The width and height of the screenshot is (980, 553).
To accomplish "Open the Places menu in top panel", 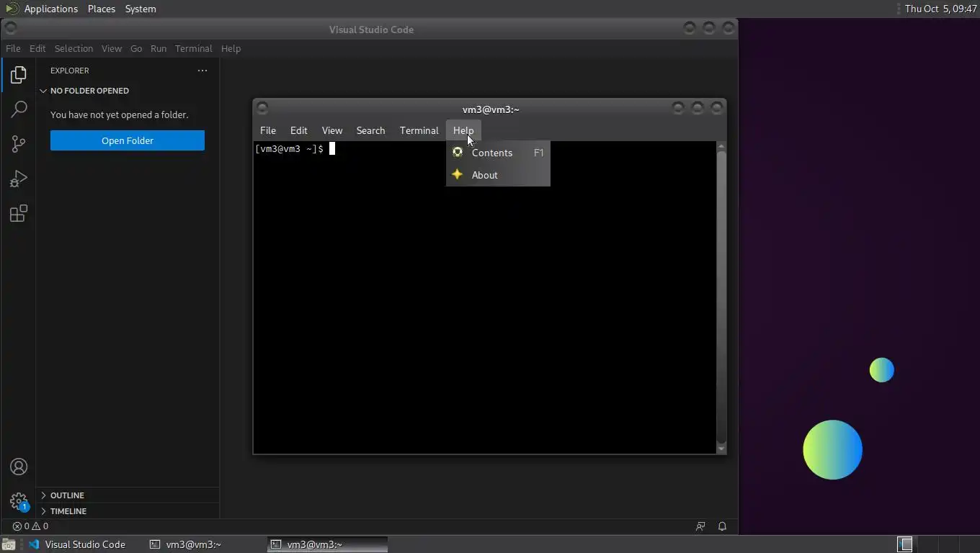I will pyautogui.click(x=102, y=9).
